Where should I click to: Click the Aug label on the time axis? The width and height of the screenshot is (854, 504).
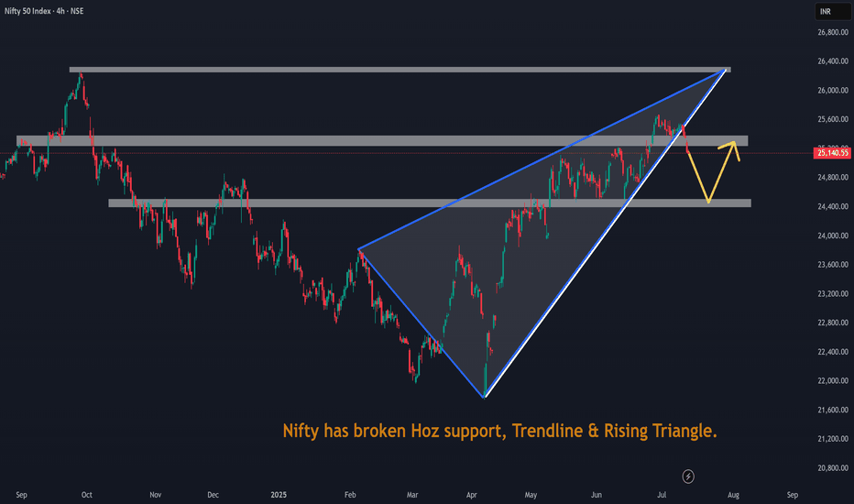(734, 495)
